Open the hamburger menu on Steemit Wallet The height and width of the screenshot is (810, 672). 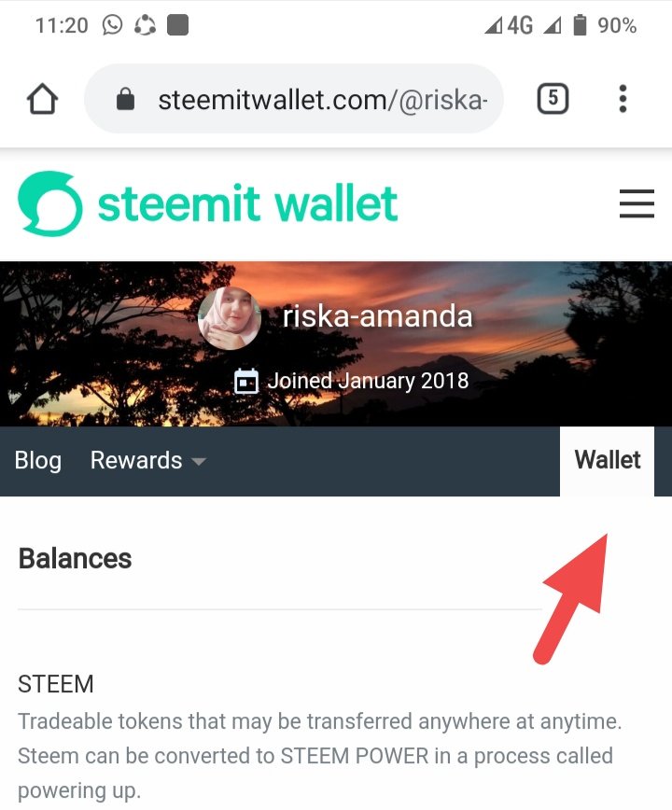point(637,203)
